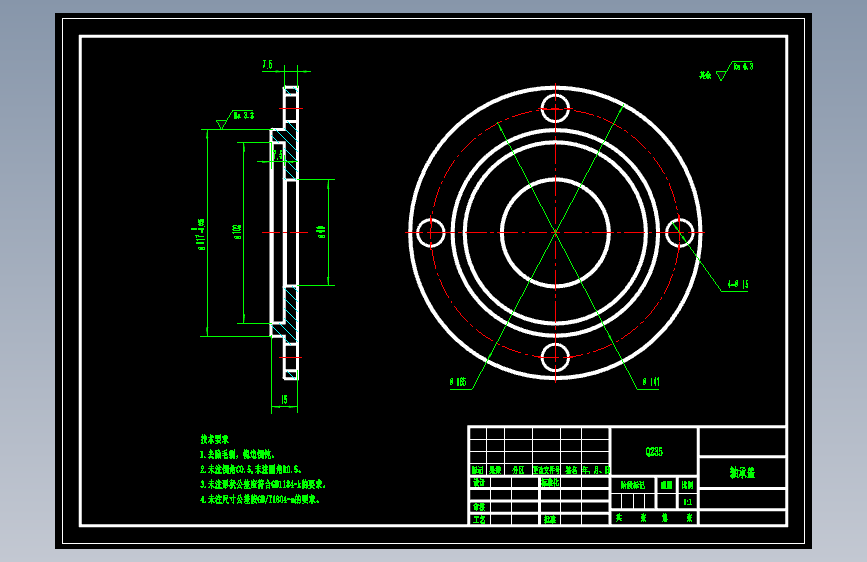Click the 设计 cell in the title block

coord(479,482)
